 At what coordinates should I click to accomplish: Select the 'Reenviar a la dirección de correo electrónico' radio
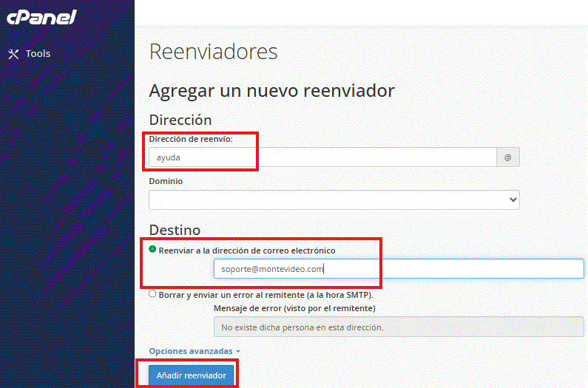point(153,250)
